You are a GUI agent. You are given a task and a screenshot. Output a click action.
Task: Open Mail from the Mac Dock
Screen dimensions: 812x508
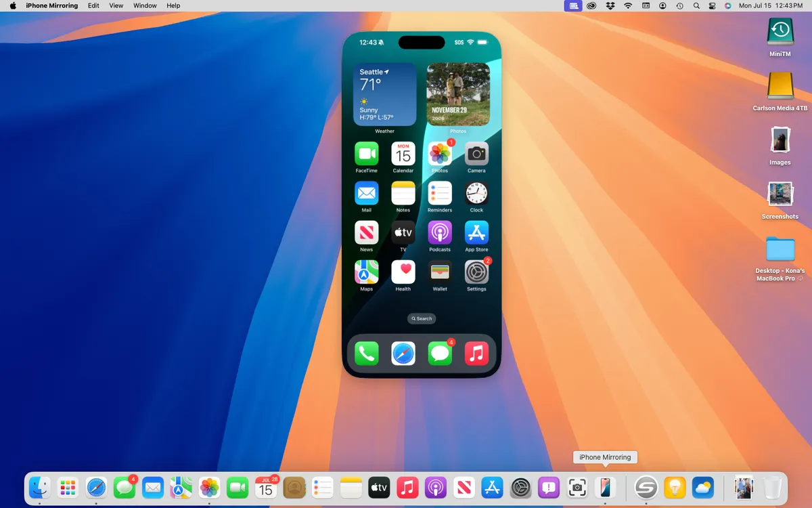click(x=153, y=487)
